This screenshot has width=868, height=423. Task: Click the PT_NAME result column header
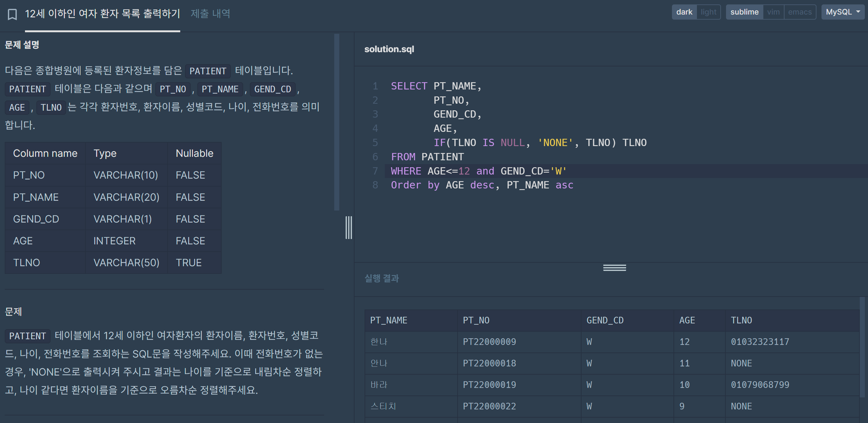389,320
